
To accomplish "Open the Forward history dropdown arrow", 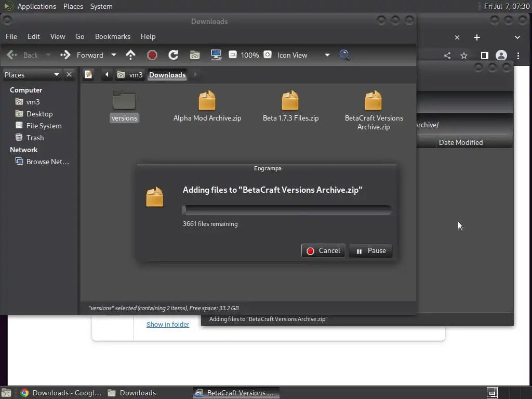I will pos(114,55).
